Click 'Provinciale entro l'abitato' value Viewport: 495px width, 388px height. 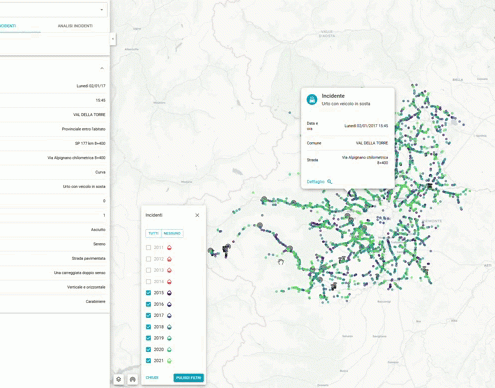[x=84, y=129]
